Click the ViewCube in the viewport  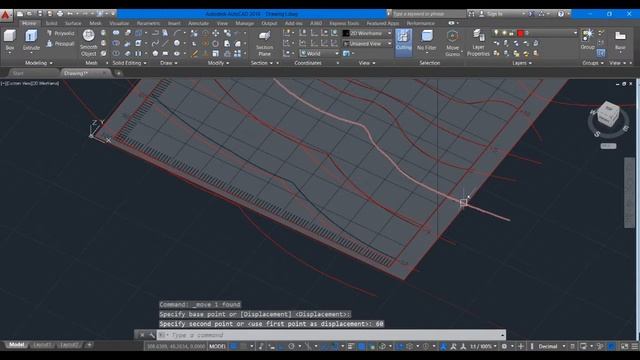click(x=608, y=115)
